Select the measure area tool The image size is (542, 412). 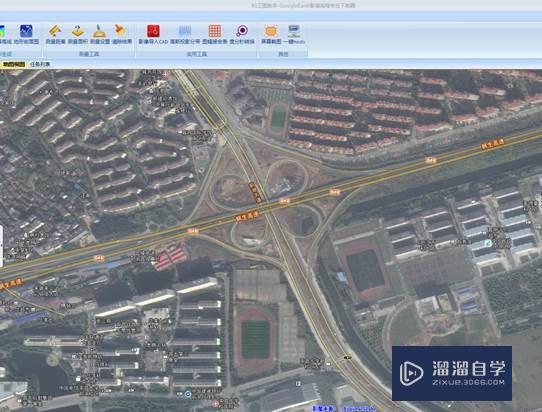click(78, 31)
